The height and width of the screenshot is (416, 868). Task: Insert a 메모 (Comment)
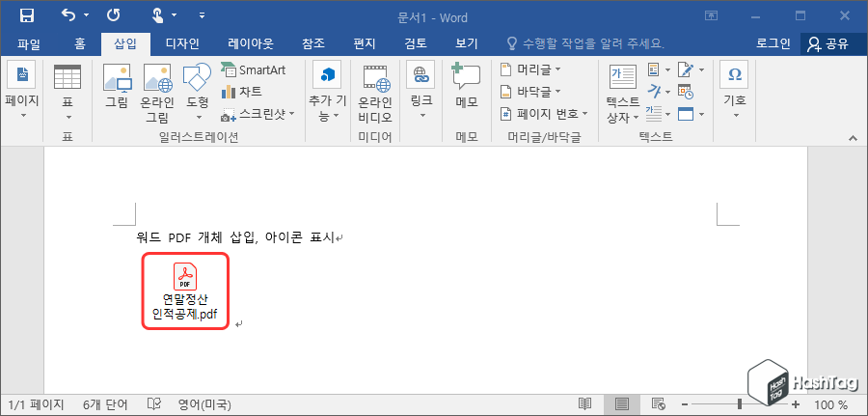(x=467, y=85)
